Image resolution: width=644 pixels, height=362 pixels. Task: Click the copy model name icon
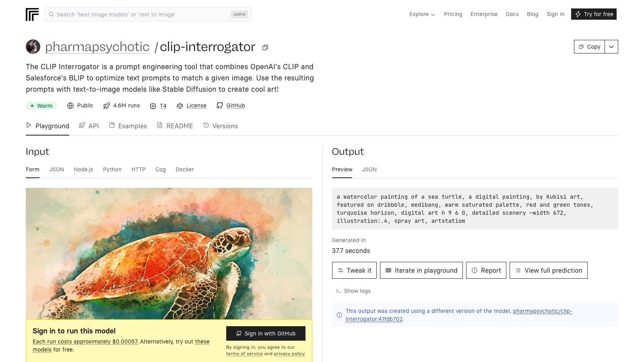coord(265,47)
